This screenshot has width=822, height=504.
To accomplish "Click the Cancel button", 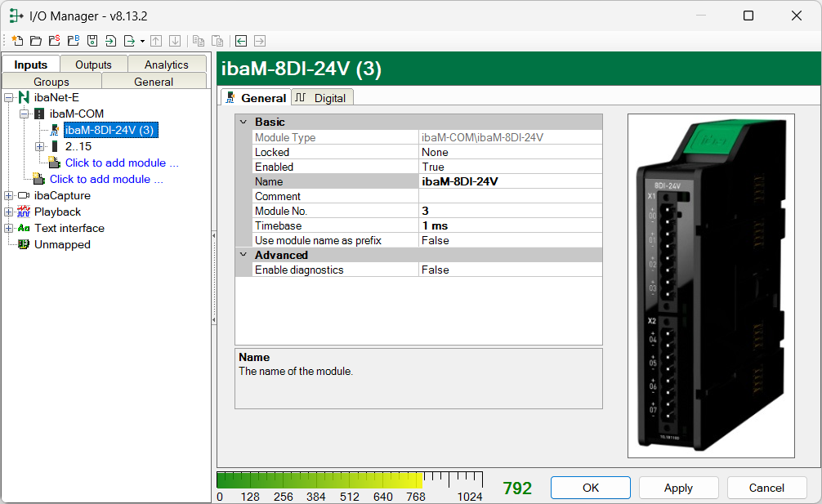I will [766, 488].
